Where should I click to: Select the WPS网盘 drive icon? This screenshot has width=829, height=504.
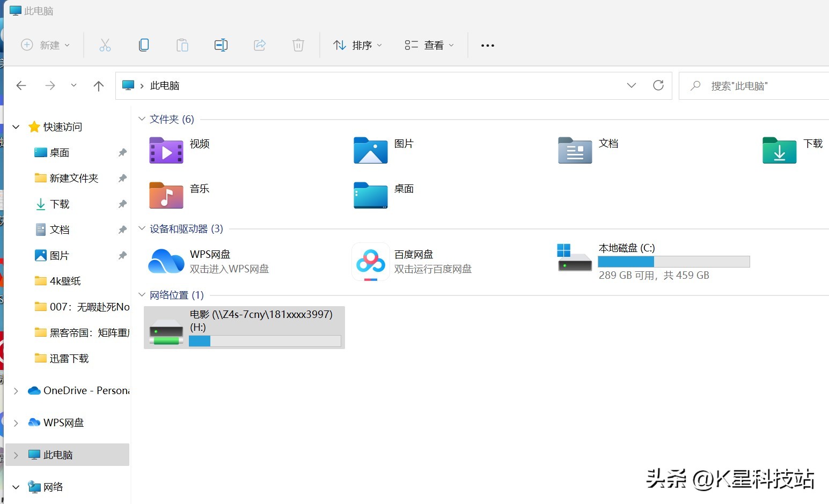coord(166,262)
